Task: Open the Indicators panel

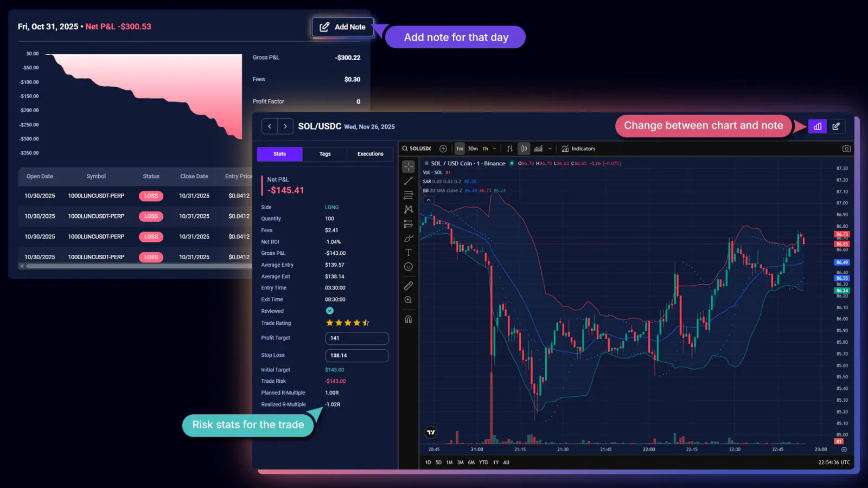Action: tap(579, 148)
